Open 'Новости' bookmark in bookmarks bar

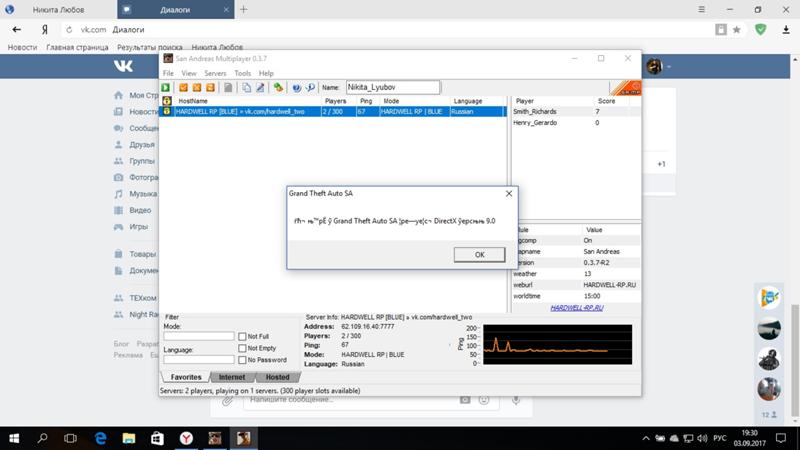pyautogui.click(x=22, y=47)
